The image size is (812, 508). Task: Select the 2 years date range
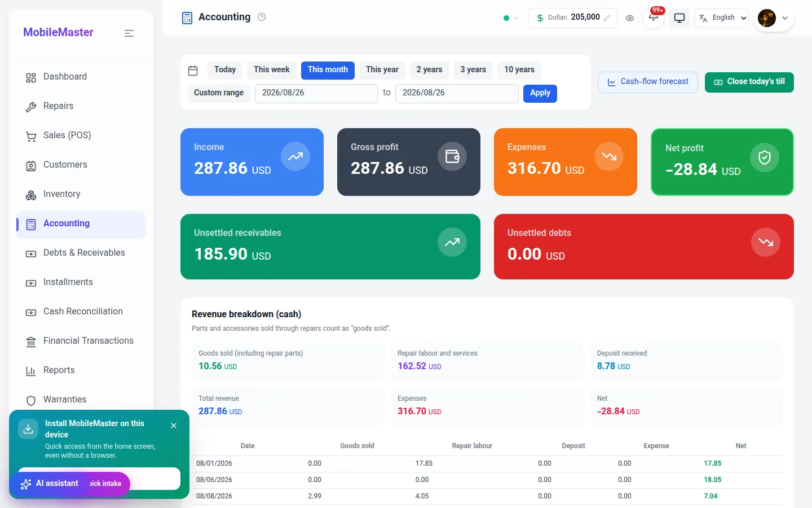pos(430,70)
